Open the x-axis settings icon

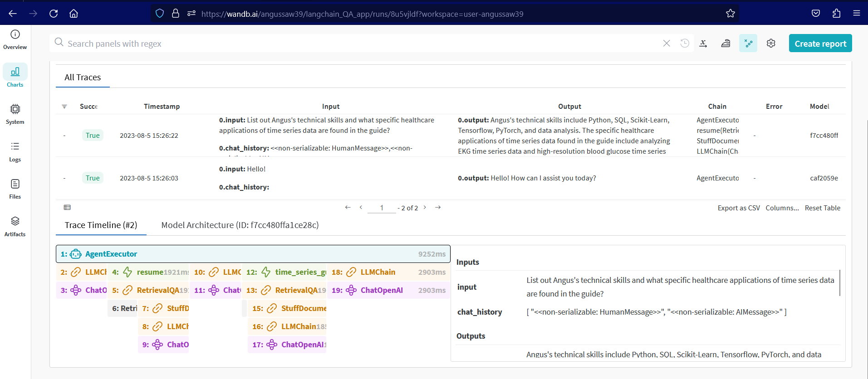pos(703,44)
